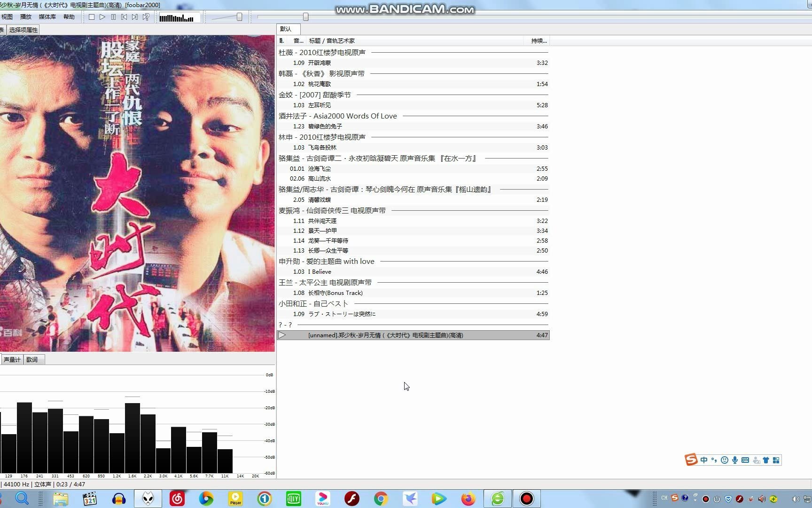Open NetEase Cloud Music in taskbar

(x=177, y=499)
